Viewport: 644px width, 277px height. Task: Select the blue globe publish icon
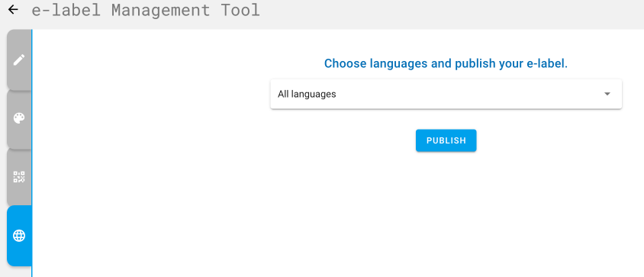[19, 236]
